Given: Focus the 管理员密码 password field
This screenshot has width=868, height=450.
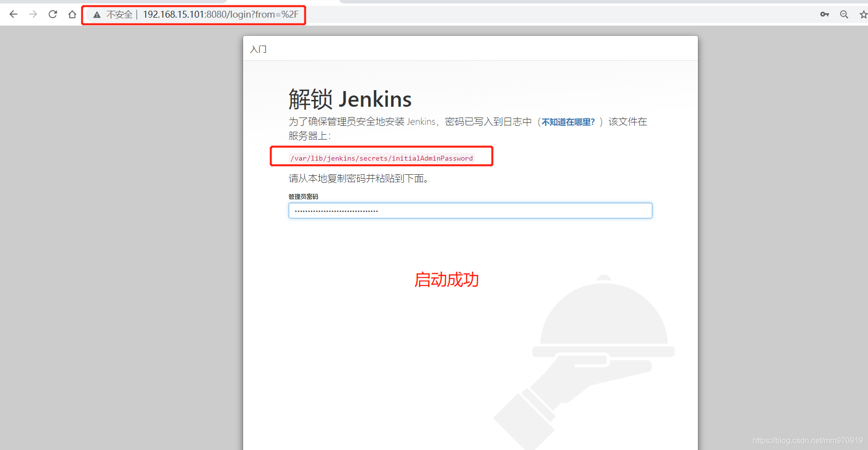Looking at the screenshot, I should click(x=470, y=211).
